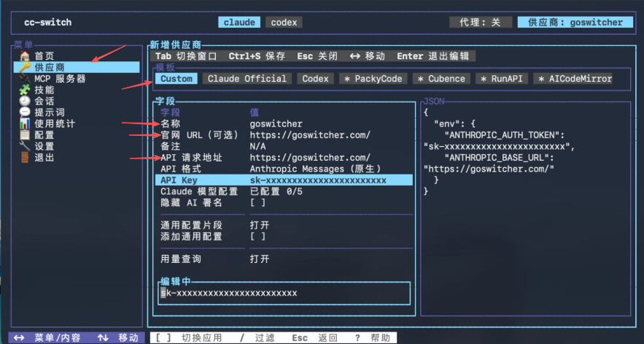Open Claude 模型配置 已配置 0/5 row

(284, 191)
